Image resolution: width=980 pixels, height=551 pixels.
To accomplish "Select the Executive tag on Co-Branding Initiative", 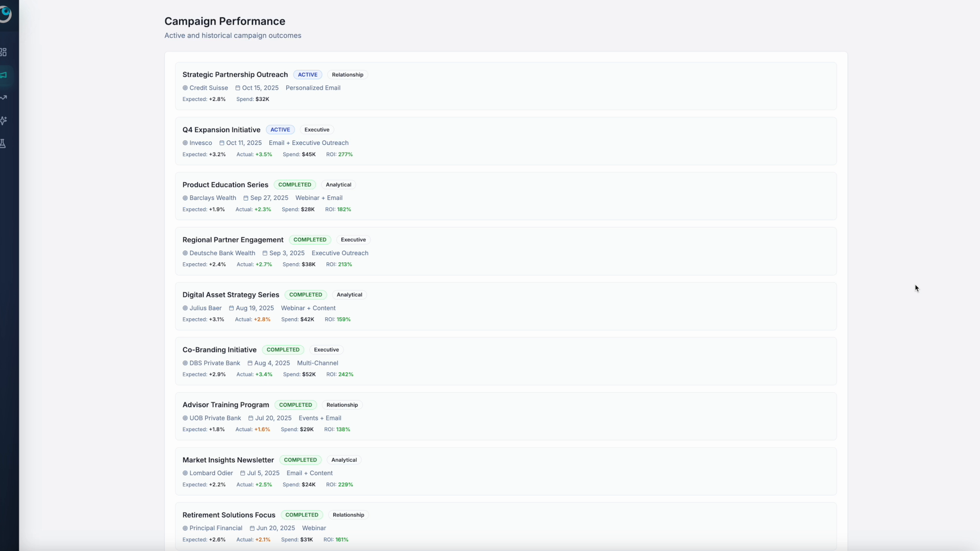I will pyautogui.click(x=326, y=350).
